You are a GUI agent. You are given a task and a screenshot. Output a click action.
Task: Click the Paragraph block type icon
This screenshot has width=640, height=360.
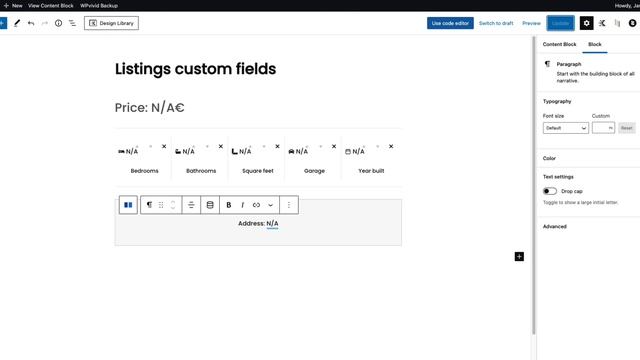[x=149, y=205]
